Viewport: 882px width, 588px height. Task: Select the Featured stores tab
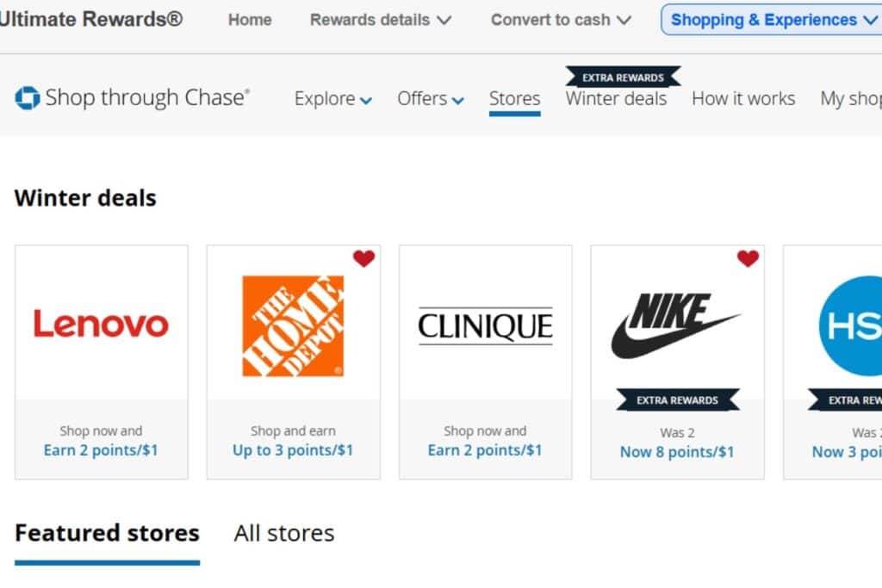point(107,533)
